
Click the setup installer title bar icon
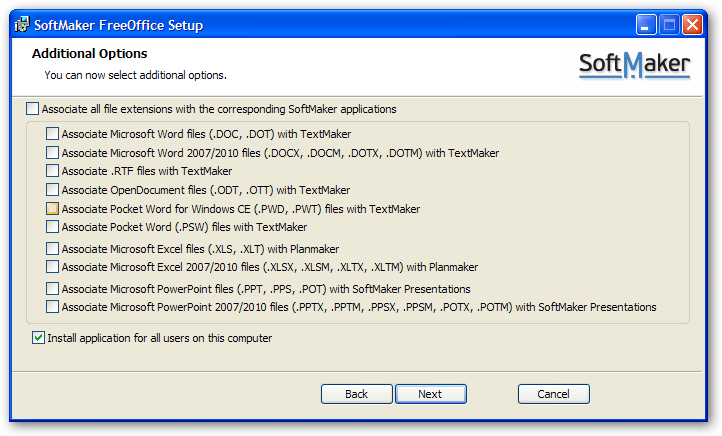point(22,24)
